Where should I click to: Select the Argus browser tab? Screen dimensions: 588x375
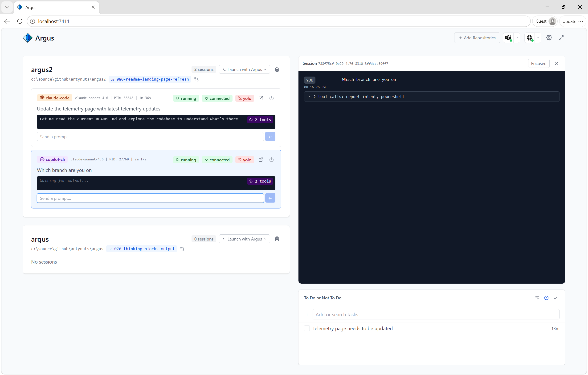pyautogui.click(x=56, y=7)
